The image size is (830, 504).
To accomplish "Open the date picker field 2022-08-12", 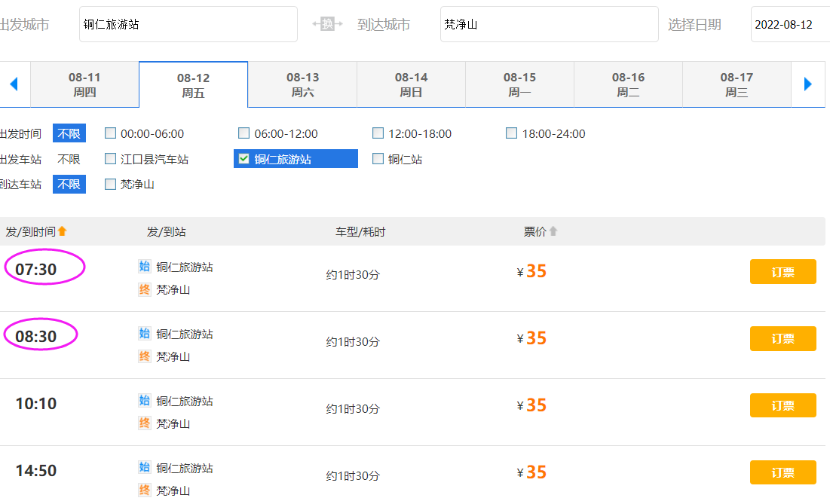I will [x=789, y=24].
